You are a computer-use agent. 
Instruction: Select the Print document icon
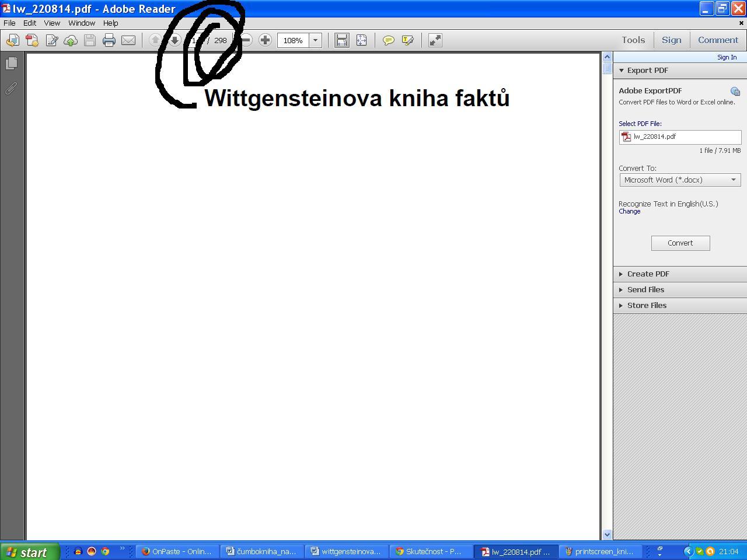pos(109,40)
